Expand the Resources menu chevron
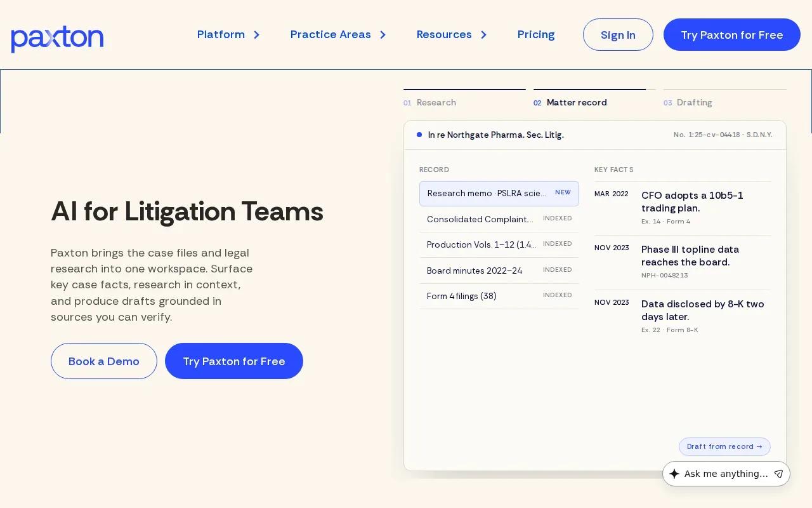This screenshot has width=812, height=508. [x=484, y=35]
